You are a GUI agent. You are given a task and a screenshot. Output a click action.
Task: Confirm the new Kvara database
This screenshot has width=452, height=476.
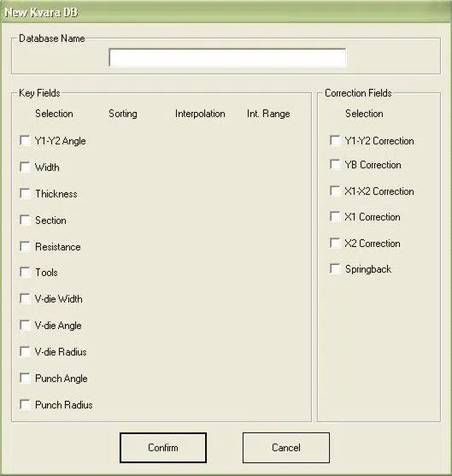pyautogui.click(x=163, y=448)
